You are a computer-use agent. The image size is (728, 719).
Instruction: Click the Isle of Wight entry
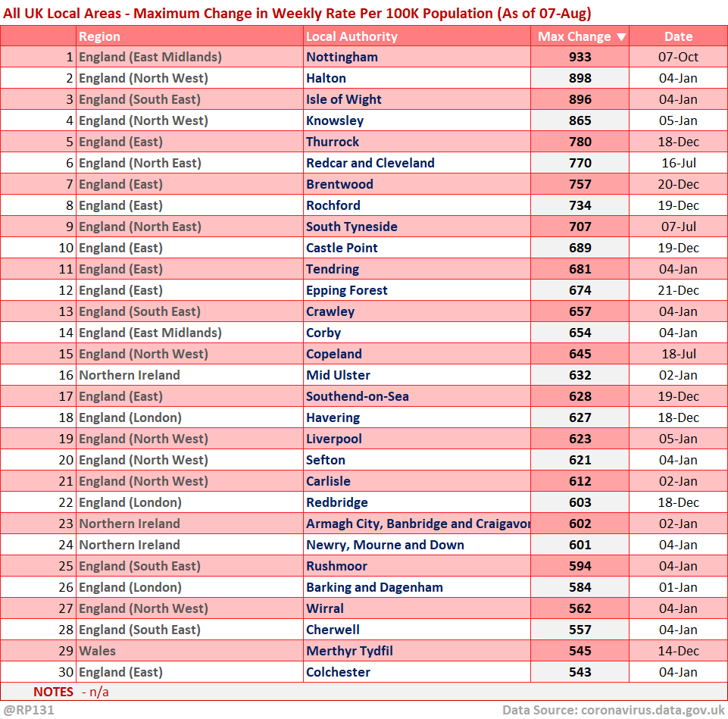[344, 99]
